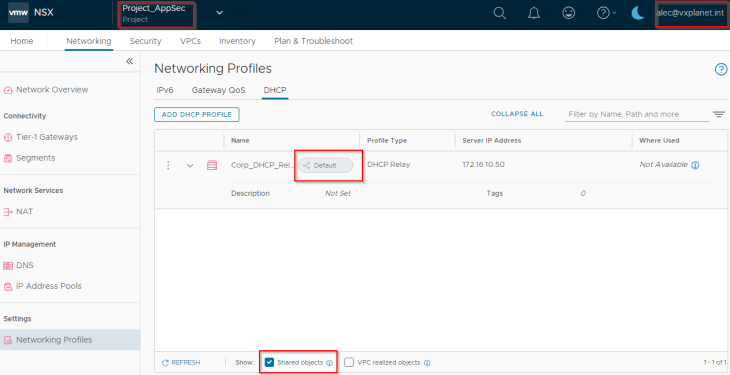730x375 pixels.
Task: Open the search magnifier icon
Action: pyautogui.click(x=500, y=13)
